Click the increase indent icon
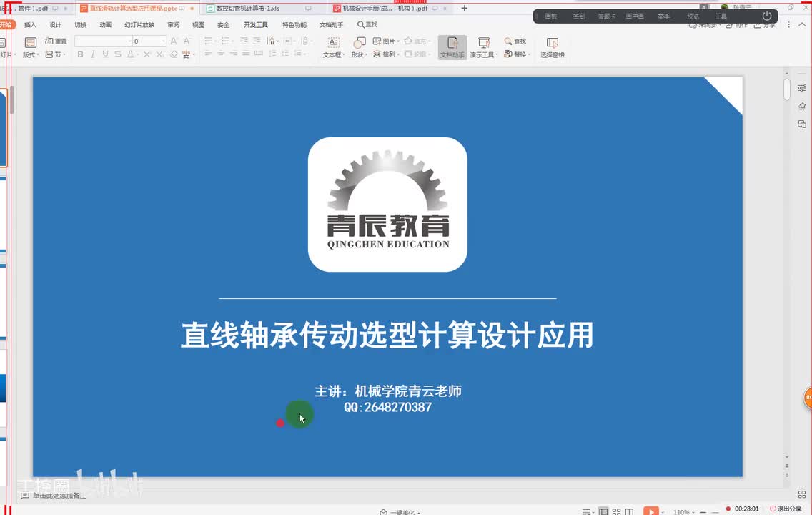Viewport: 812px width, 515px height. (x=257, y=41)
